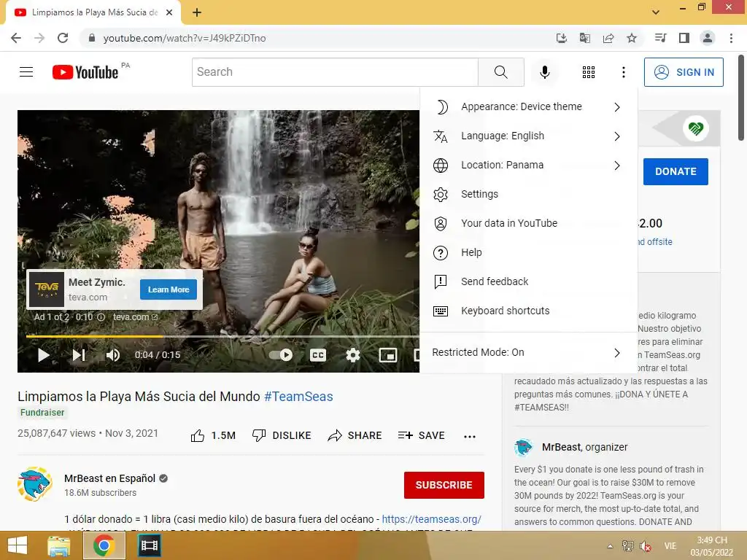The image size is (747, 560).
Task: Toggle the autoplay switch in the player
Action: pyautogui.click(x=281, y=355)
